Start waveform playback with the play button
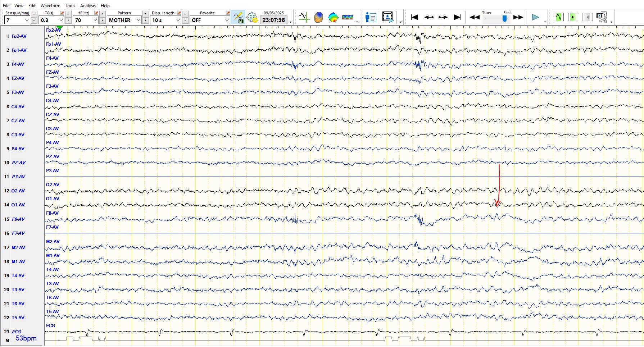 click(x=535, y=17)
